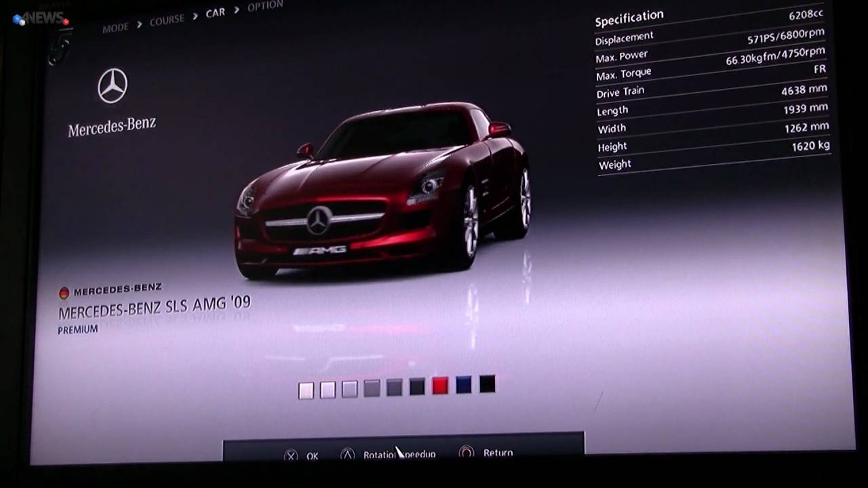The height and width of the screenshot is (488, 868).
Task: Open the COURSE breadcrumb step
Action: [x=167, y=20]
